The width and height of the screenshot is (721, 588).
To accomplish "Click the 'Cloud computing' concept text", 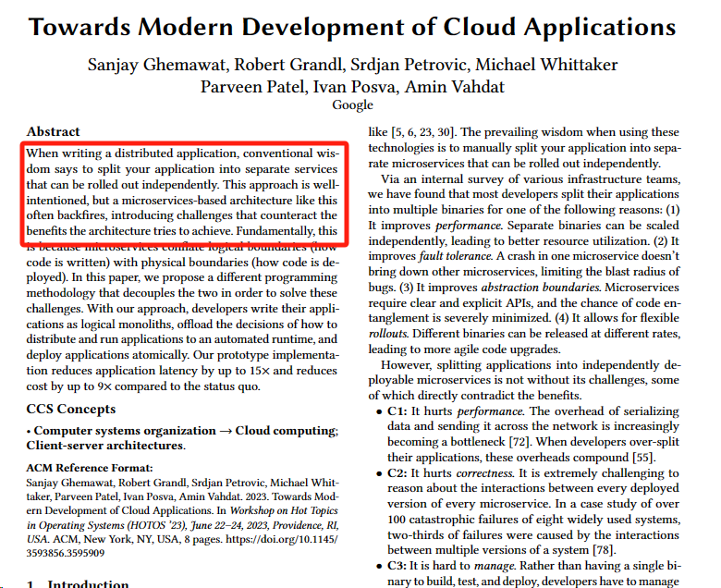I will 286,431.
